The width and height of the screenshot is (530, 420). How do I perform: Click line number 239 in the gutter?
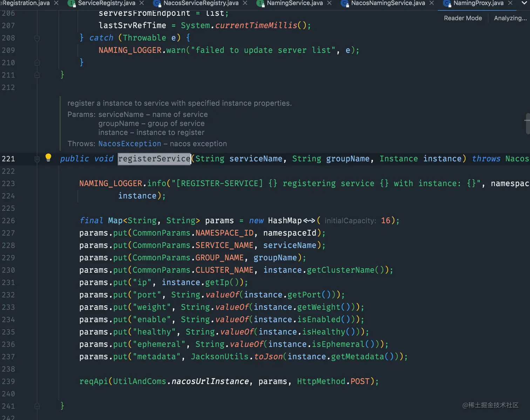(x=8, y=381)
